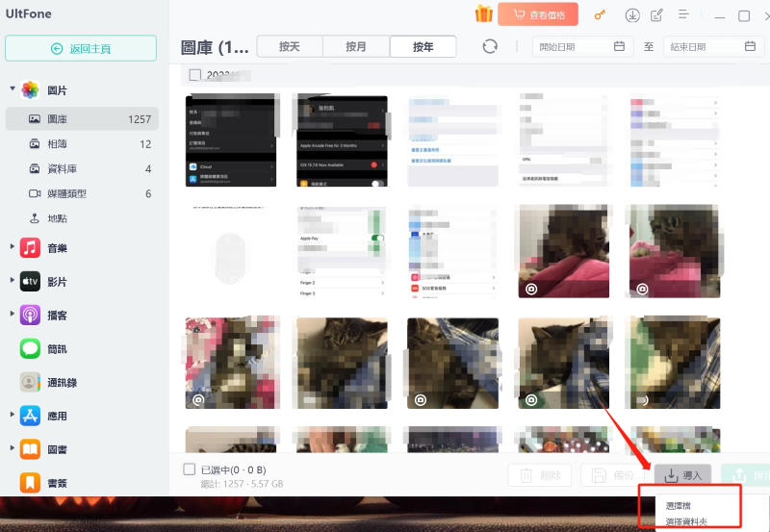Click the Apple TV 影片 icon

[30, 282]
